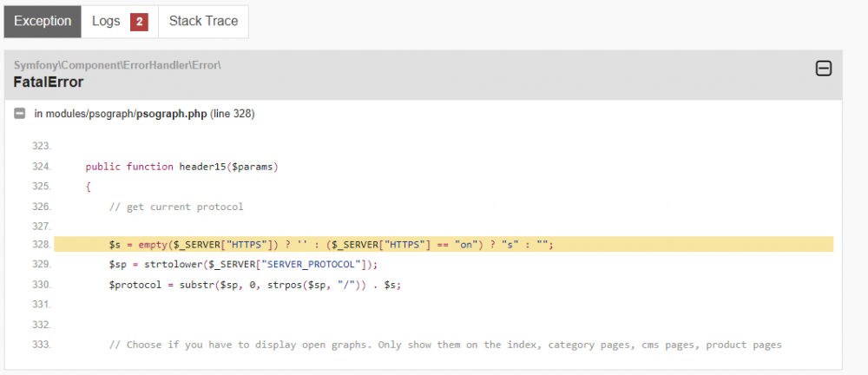868x375 pixels.
Task: Switch to the Logs tab
Action: click(x=120, y=22)
